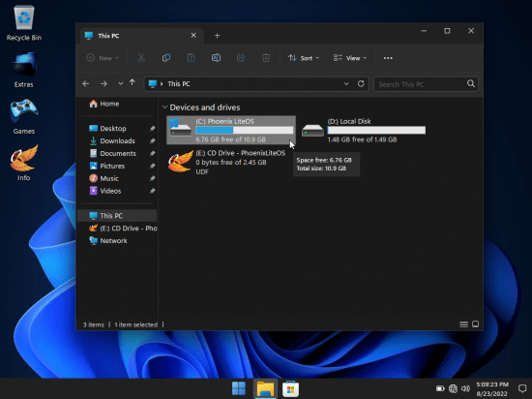The height and width of the screenshot is (399, 532).
Task: Switch to details view in status bar
Action: click(463, 324)
